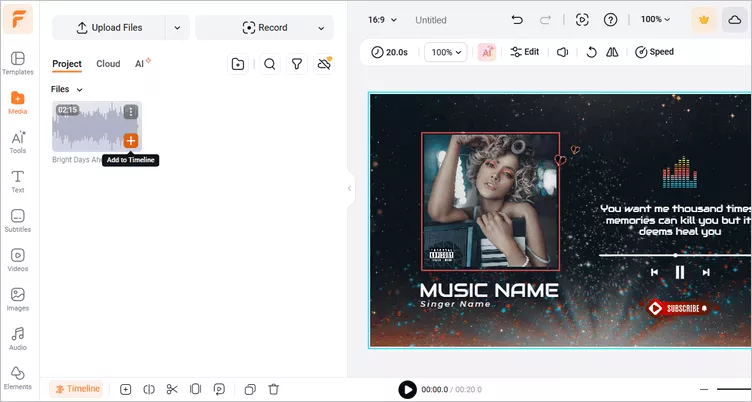The height and width of the screenshot is (402, 752).
Task: Undo the last action
Action: point(517,20)
